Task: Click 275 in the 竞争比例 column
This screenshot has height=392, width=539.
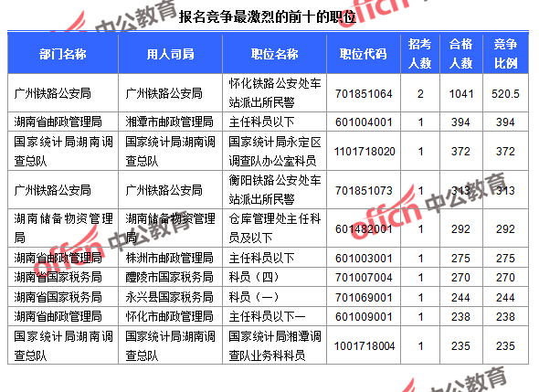Action: click(x=505, y=259)
